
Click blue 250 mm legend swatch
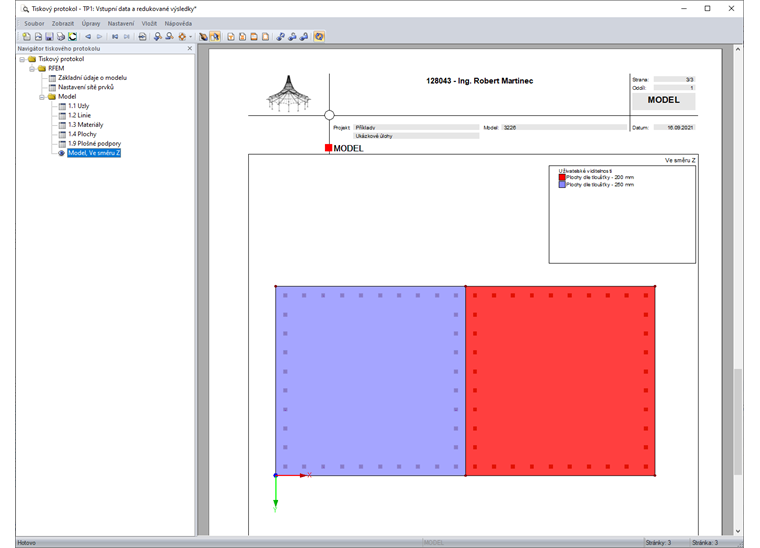562,185
